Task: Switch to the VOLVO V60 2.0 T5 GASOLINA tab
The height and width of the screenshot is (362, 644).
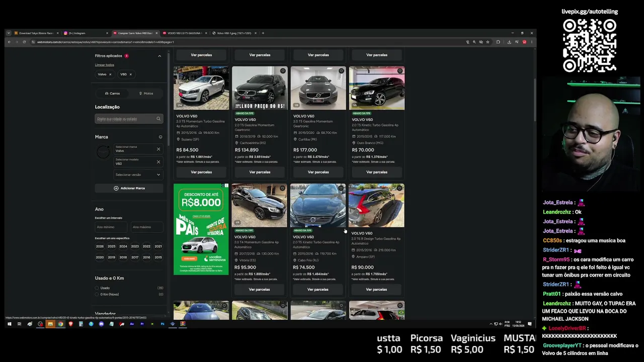Action: pos(185,33)
